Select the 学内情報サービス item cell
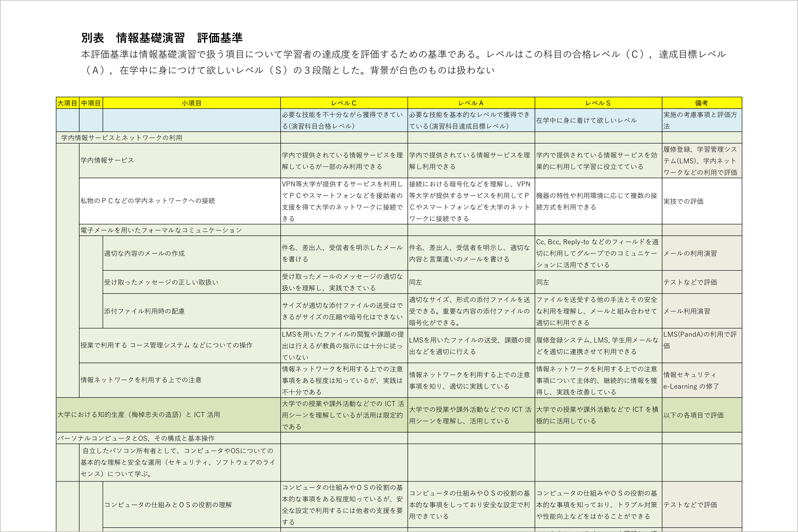Viewport: 798px width, 532px height. click(x=180, y=160)
